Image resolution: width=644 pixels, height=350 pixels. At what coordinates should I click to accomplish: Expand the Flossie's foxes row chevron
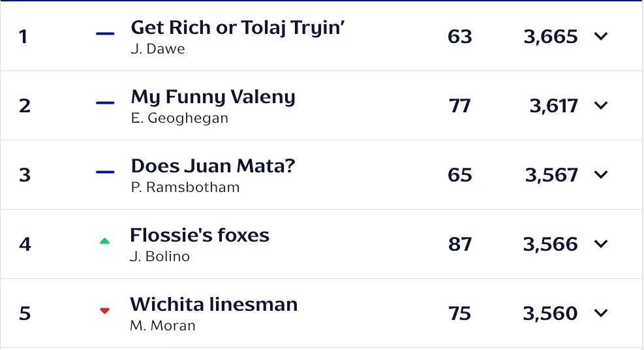601,244
